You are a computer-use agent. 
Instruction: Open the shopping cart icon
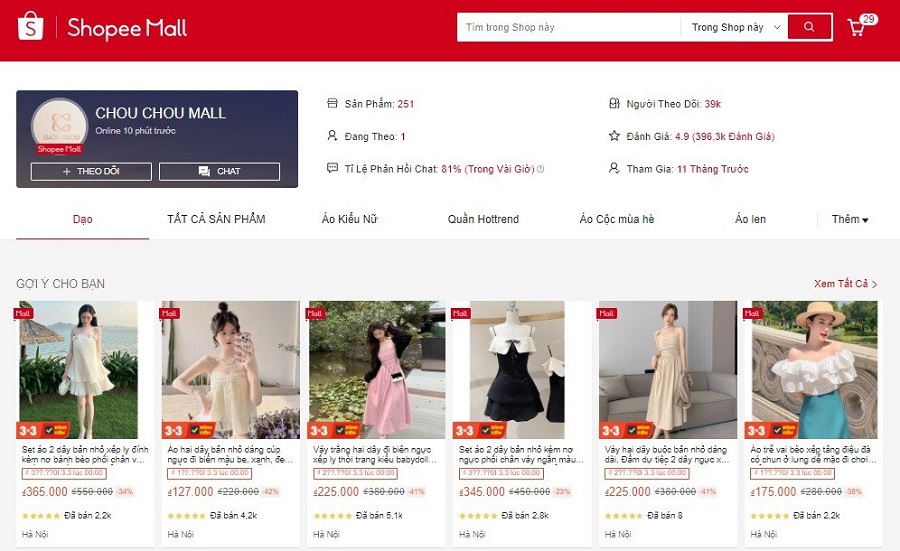click(857, 27)
